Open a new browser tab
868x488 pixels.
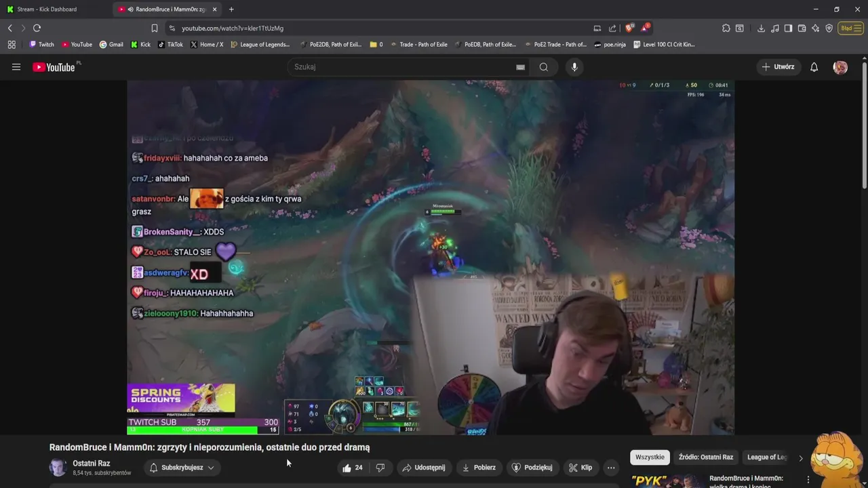pos(231,9)
